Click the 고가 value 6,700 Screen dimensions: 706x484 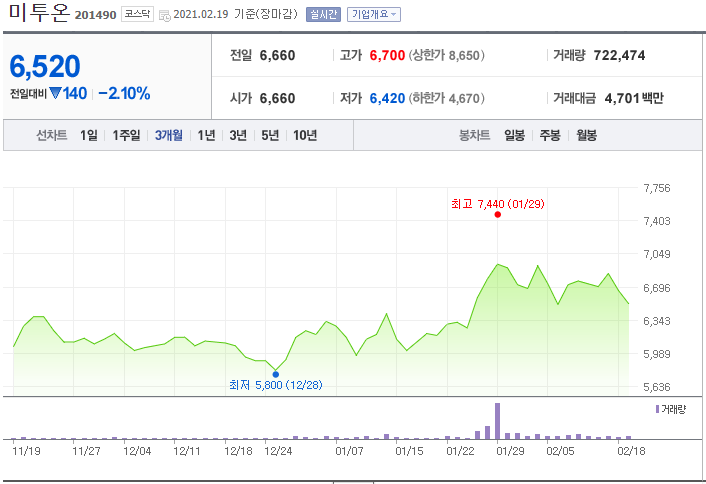click(x=387, y=55)
